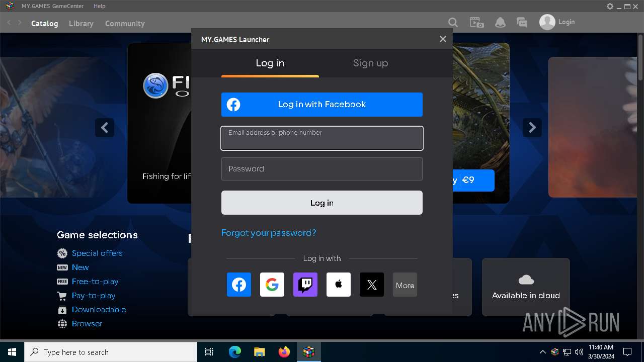
Task: Navigate back with the left arrow
Action: point(9,23)
